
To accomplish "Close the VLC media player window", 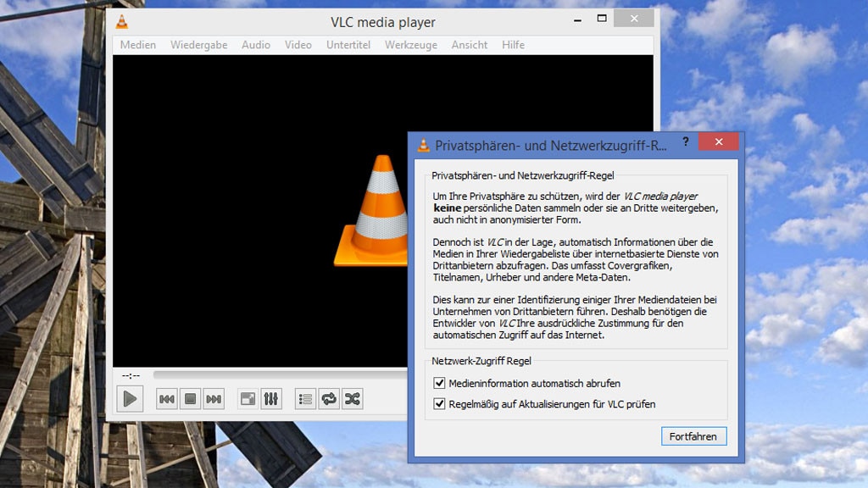I will click(634, 19).
